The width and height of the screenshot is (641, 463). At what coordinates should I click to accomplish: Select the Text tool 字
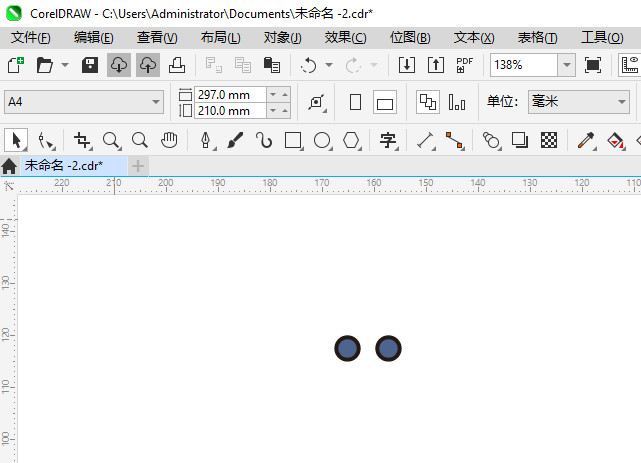click(x=388, y=141)
